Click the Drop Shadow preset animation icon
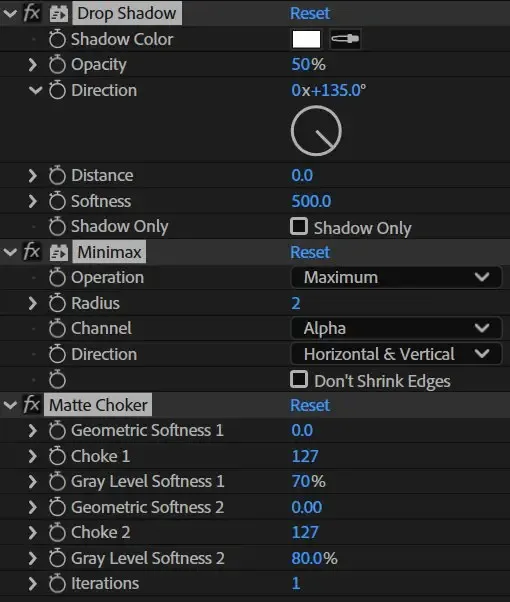Viewport: 510px width, 602px height. click(x=59, y=13)
